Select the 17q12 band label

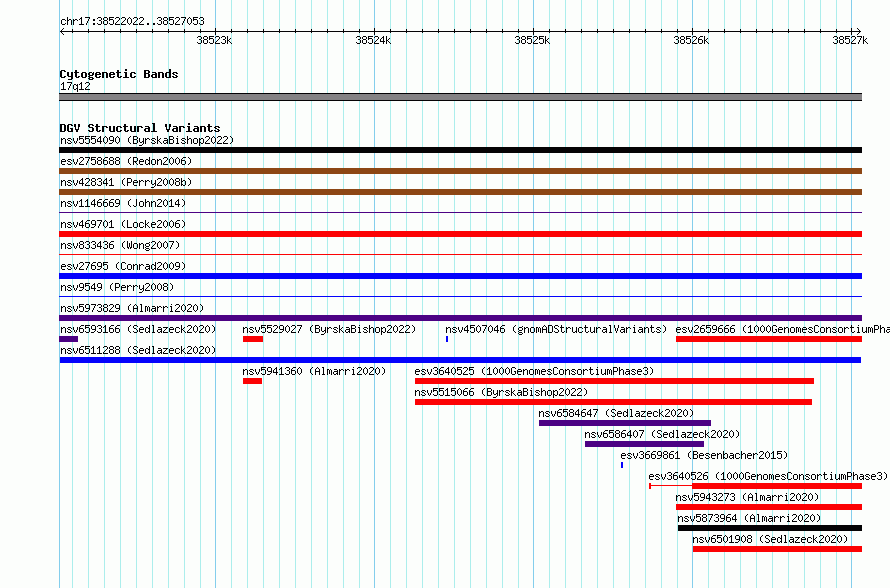pos(75,86)
